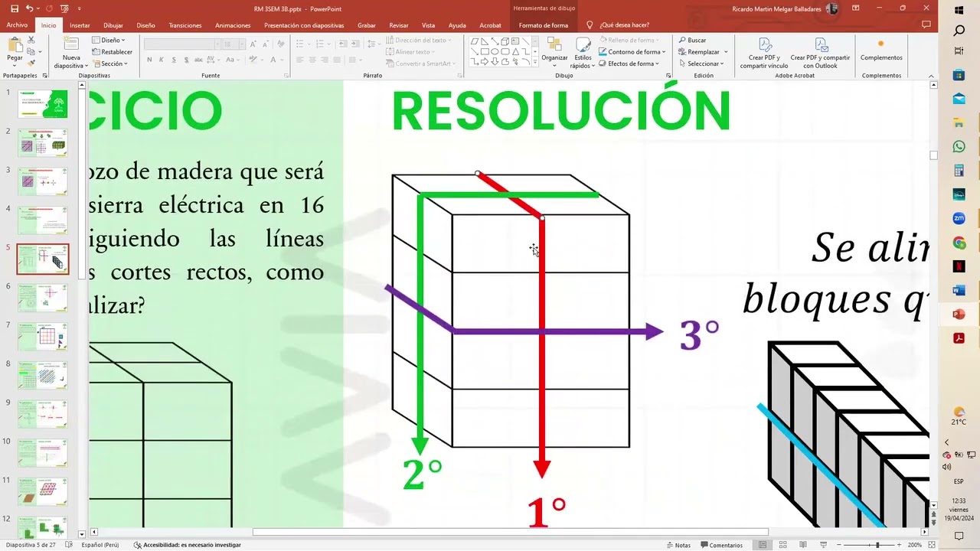This screenshot has width=980, height=551.
Task: Click Español (Perú) language indicator
Action: pos(100,545)
